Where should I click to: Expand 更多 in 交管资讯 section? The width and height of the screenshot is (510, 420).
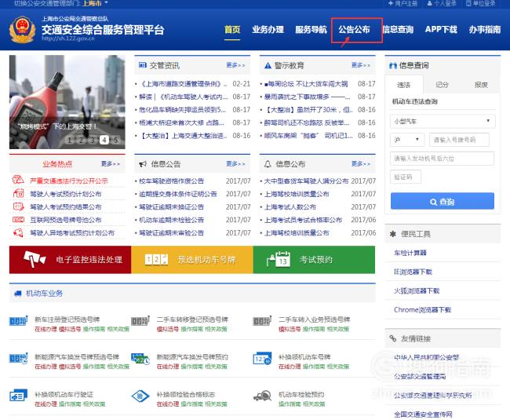[235, 65]
